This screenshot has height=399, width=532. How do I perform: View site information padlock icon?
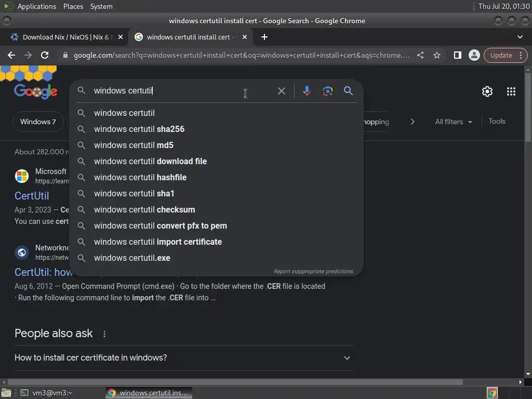[x=65, y=55]
